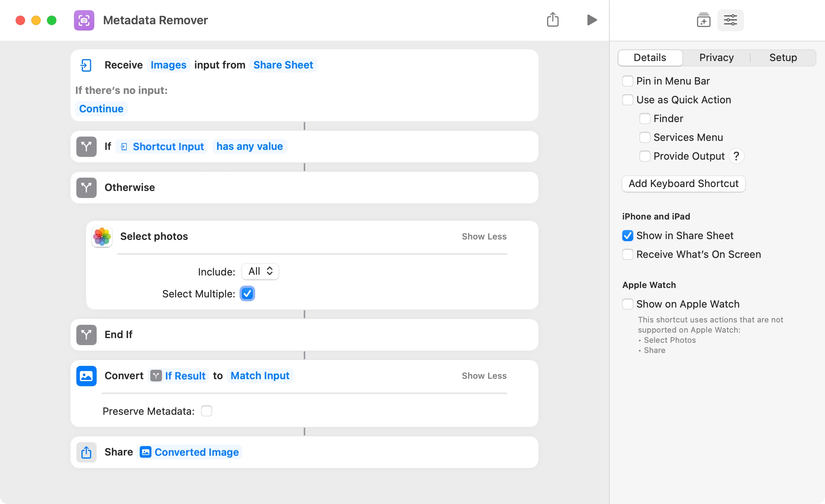Enable Pin in Menu Bar
The width and height of the screenshot is (825, 504).
tap(628, 81)
